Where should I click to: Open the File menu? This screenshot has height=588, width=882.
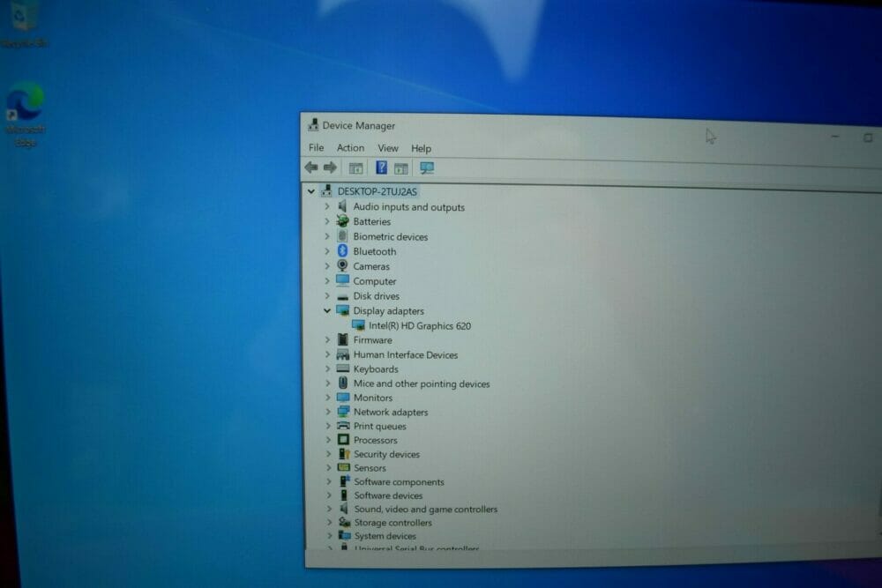pyautogui.click(x=316, y=147)
